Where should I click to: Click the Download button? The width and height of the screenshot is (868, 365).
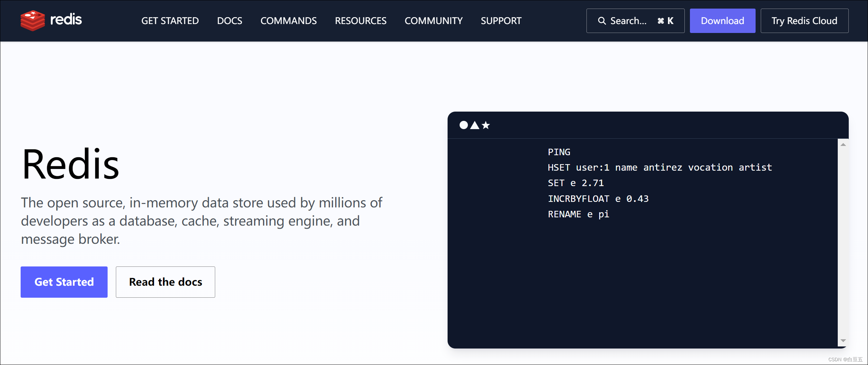(x=723, y=21)
